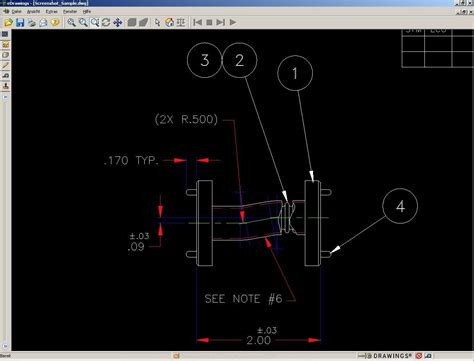Click the dark sheets icon in the left sidebar
The image size is (474, 361).
tap(5, 34)
